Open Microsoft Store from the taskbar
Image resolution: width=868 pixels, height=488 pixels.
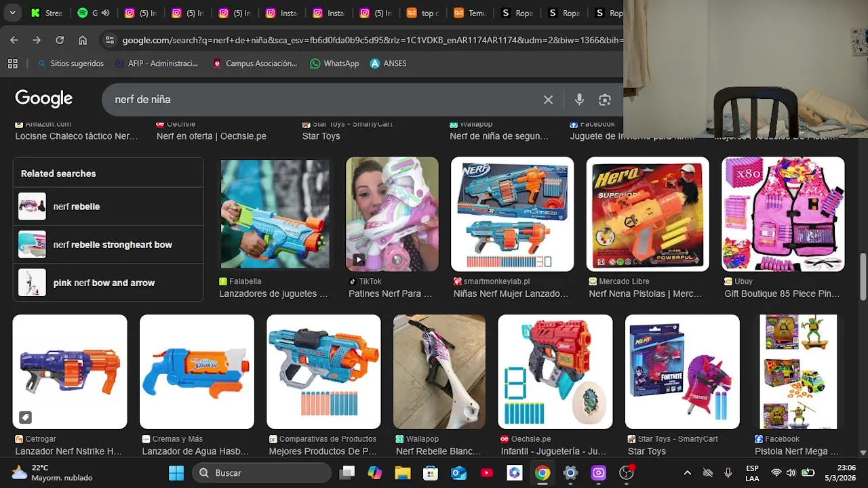pos(431,472)
